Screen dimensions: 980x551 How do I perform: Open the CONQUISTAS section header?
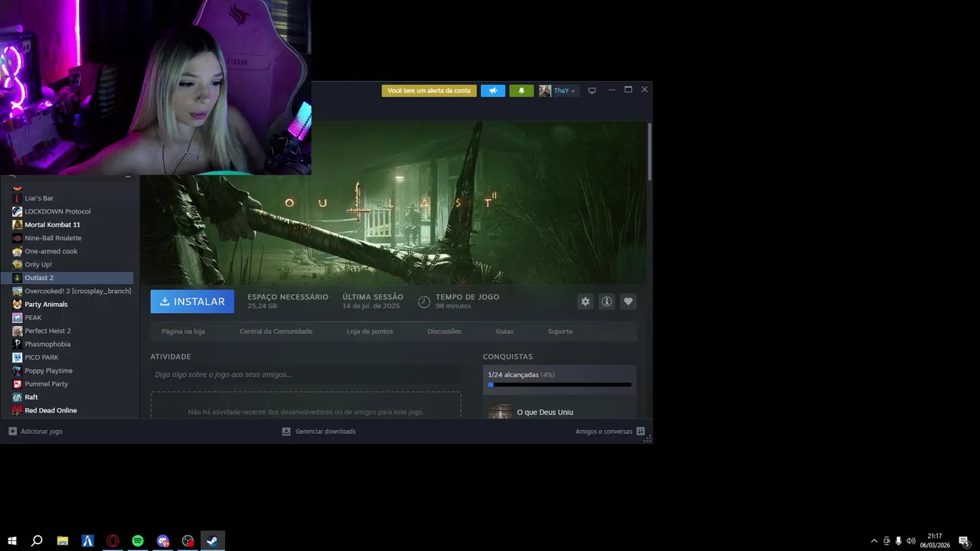click(508, 357)
